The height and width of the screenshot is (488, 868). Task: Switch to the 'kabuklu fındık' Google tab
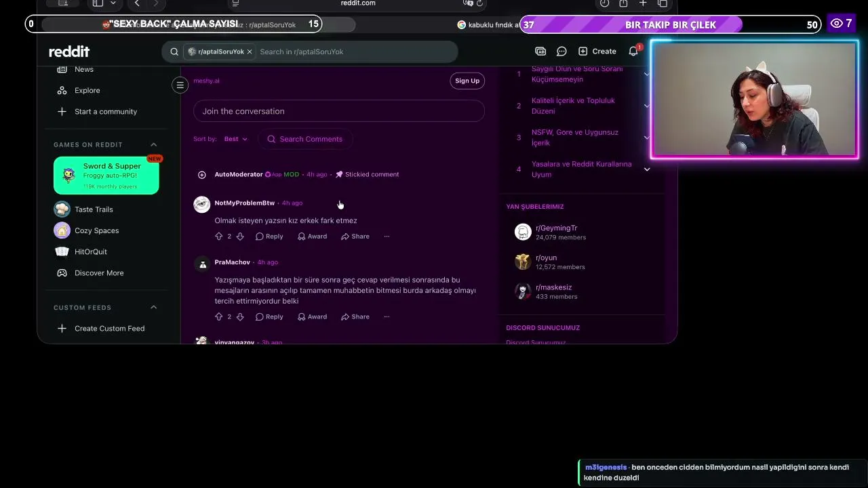pyautogui.click(x=488, y=25)
